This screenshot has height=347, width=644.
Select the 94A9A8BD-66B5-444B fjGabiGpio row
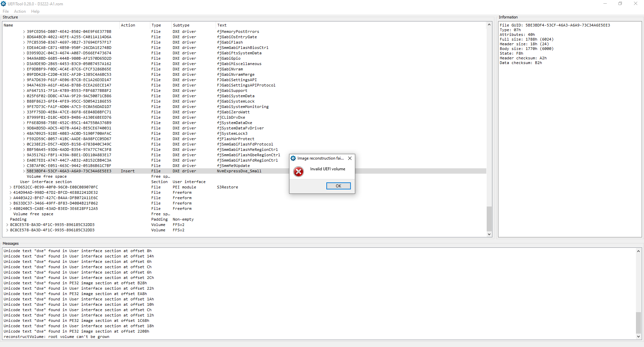[x=244, y=58]
